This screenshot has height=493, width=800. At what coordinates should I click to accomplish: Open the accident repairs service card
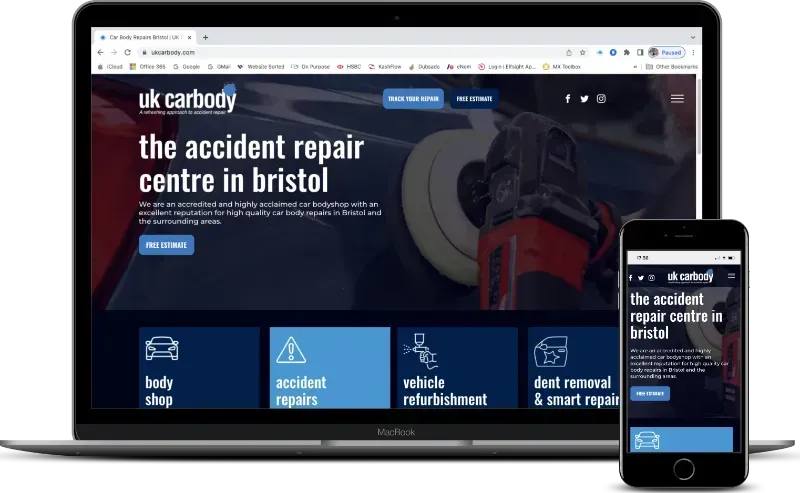(x=330, y=367)
